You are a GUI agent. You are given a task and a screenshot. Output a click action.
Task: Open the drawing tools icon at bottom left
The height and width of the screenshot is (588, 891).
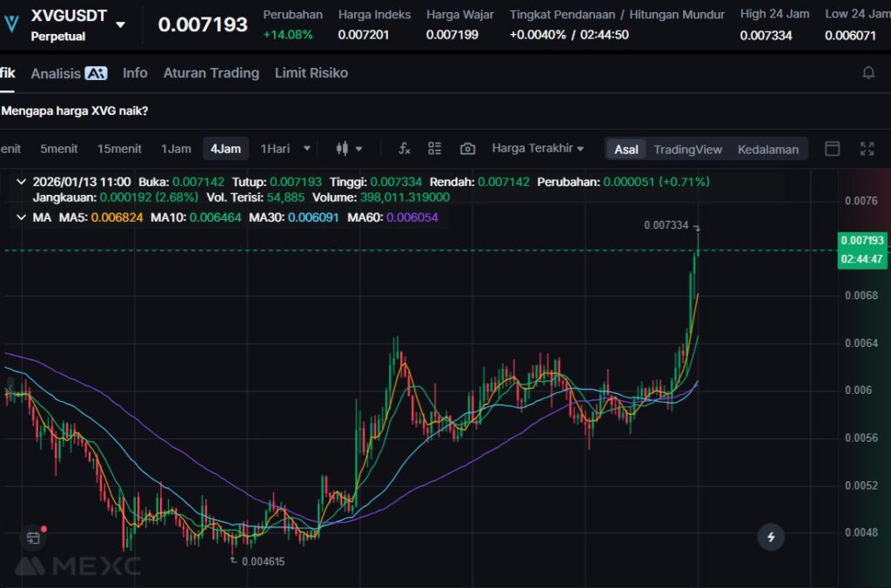tap(33, 538)
